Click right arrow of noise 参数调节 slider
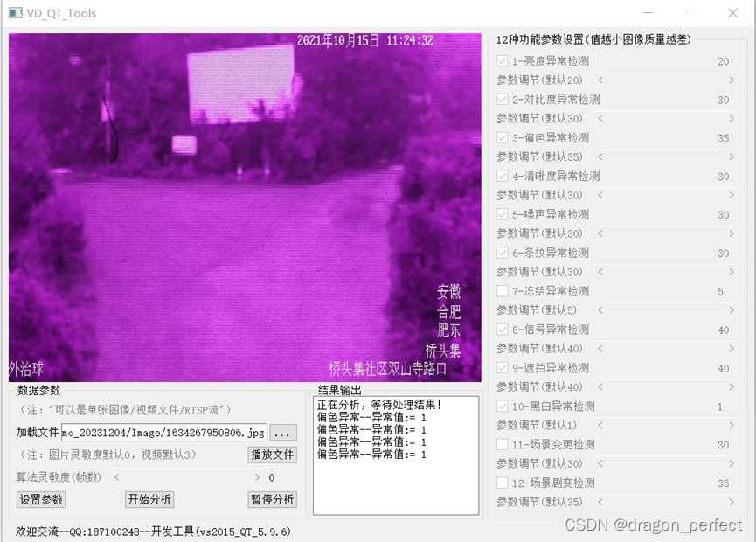756x542 pixels. pos(732,233)
